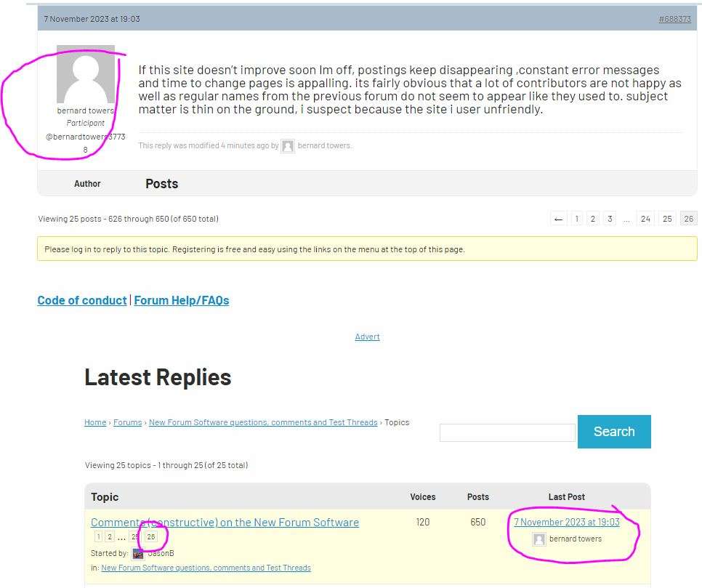Image resolution: width=702 pixels, height=588 pixels.
Task: Go to page 24 of posts pagination
Action: [645, 219]
